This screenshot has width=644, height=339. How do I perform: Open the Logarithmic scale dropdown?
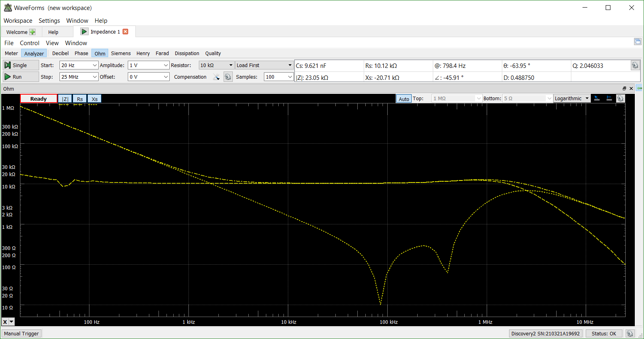572,98
